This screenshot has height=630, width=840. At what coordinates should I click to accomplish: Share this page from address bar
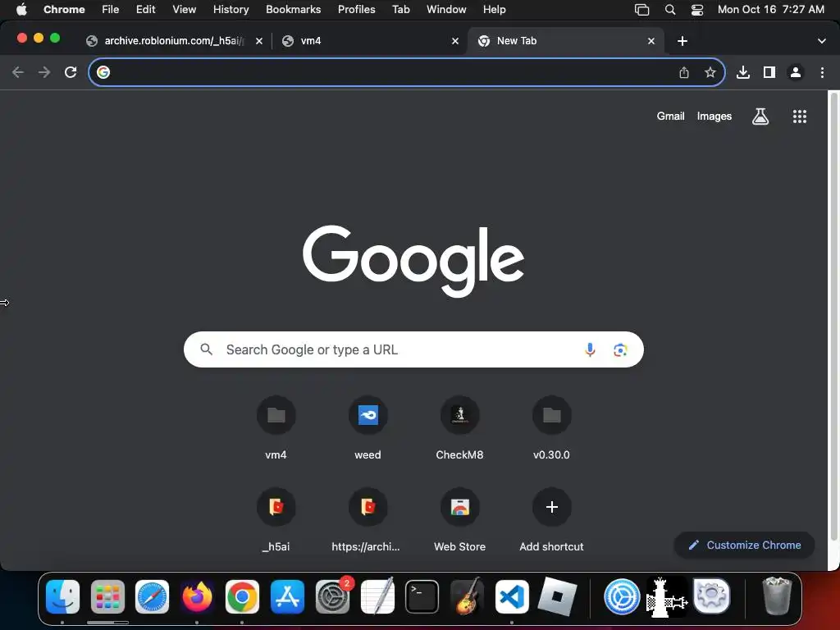pos(684,72)
